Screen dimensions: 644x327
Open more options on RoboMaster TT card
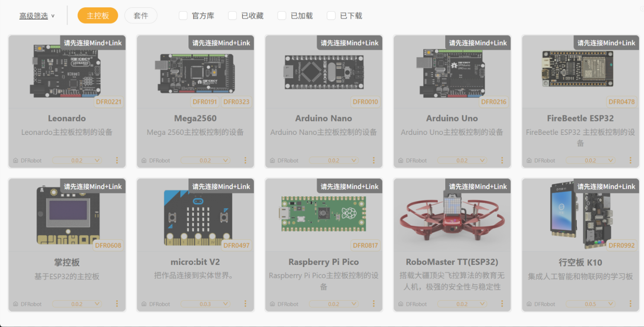[502, 304]
